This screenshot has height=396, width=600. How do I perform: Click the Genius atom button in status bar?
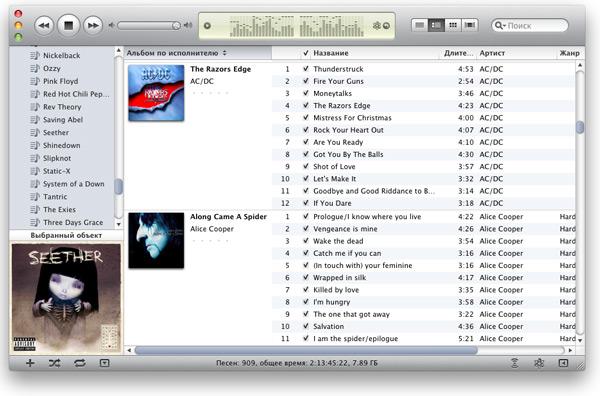(x=539, y=363)
